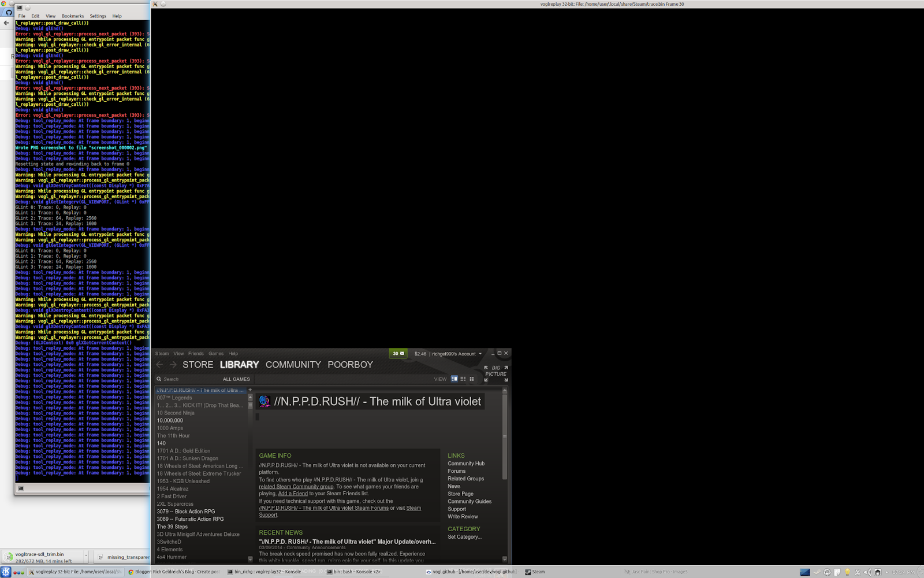The width and height of the screenshot is (924, 578).
Task: Click the new tab icon at Konsole bottom
Action: point(21,488)
